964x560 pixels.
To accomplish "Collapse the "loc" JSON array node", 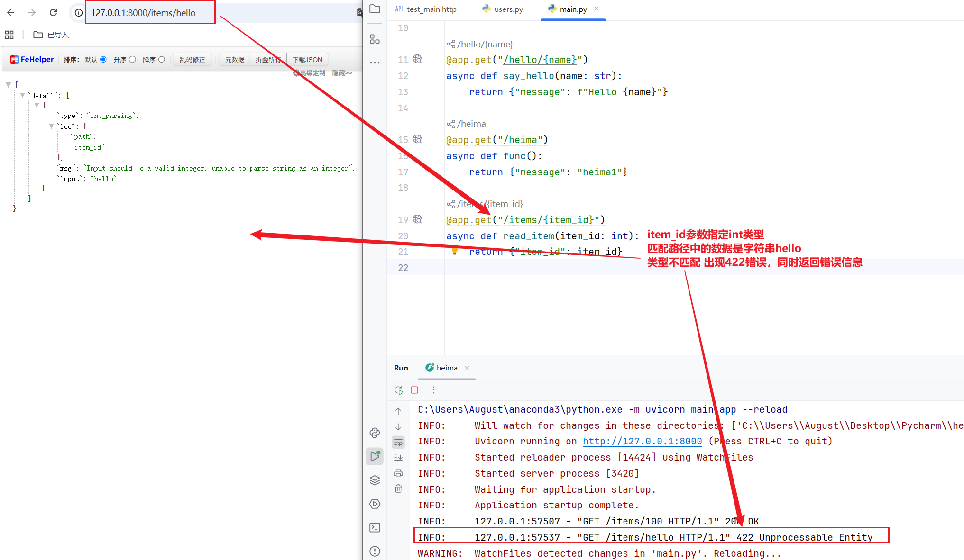I will point(51,126).
